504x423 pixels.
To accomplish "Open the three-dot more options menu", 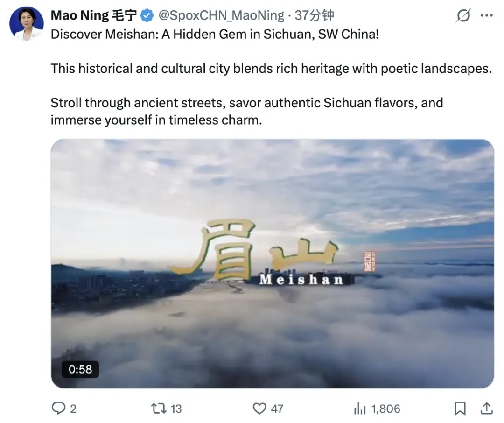I will tap(486, 16).
